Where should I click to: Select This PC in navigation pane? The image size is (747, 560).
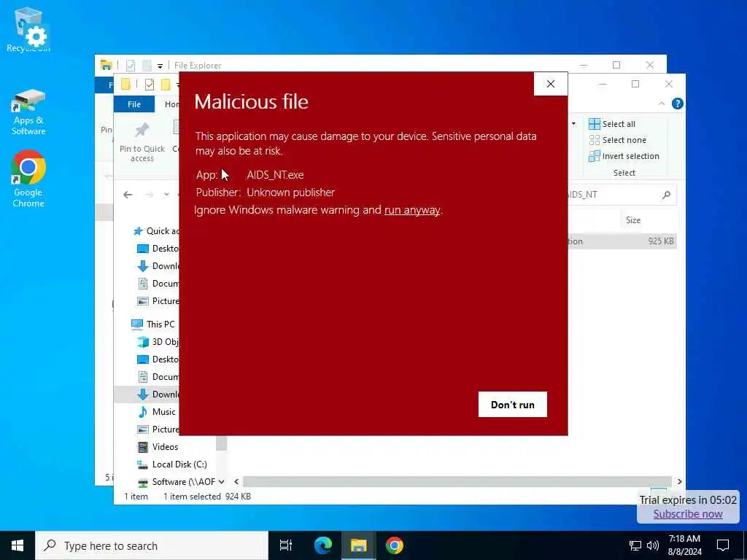click(153, 324)
